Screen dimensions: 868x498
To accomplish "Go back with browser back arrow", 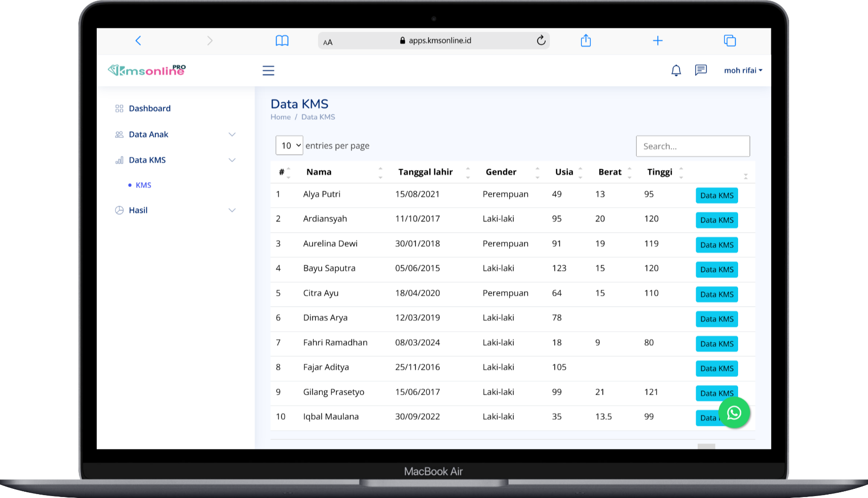I will click(x=139, y=41).
